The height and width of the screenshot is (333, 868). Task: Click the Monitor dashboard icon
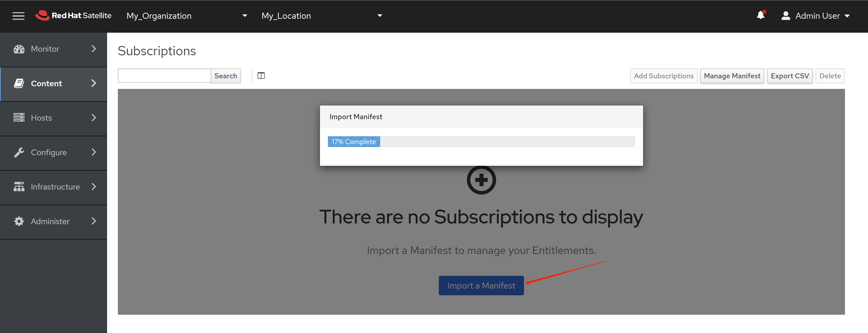tap(19, 49)
